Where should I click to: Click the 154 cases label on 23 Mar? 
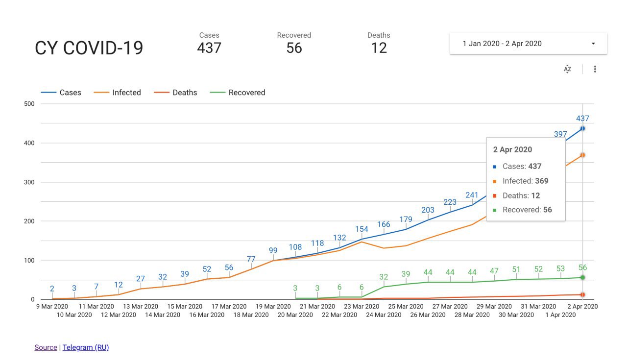tap(362, 229)
